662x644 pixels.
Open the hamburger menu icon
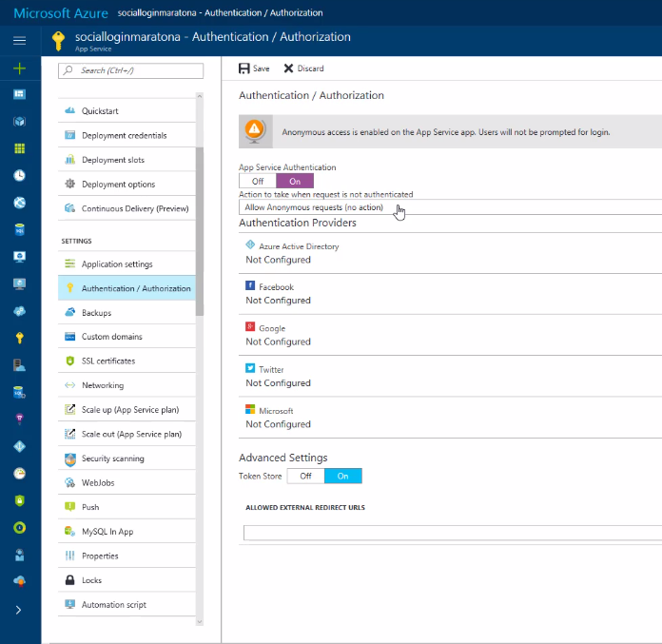click(19, 41)
